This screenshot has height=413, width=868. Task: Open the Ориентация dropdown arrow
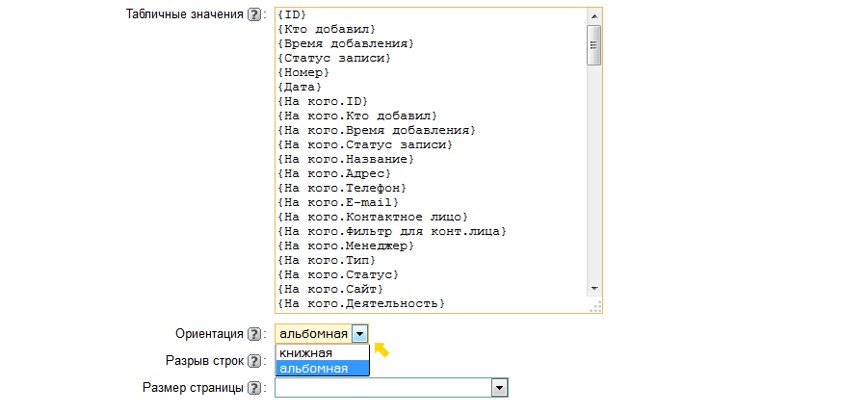[x=359, y=334]
